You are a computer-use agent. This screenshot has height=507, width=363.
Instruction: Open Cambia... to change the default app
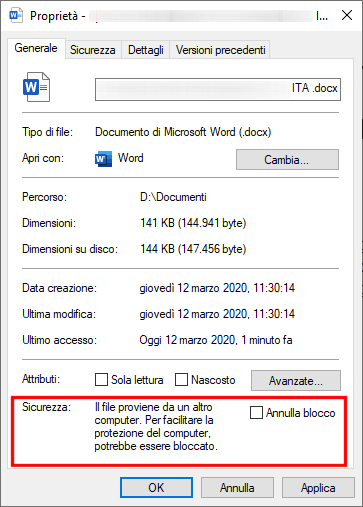click(x=287, y=160)
